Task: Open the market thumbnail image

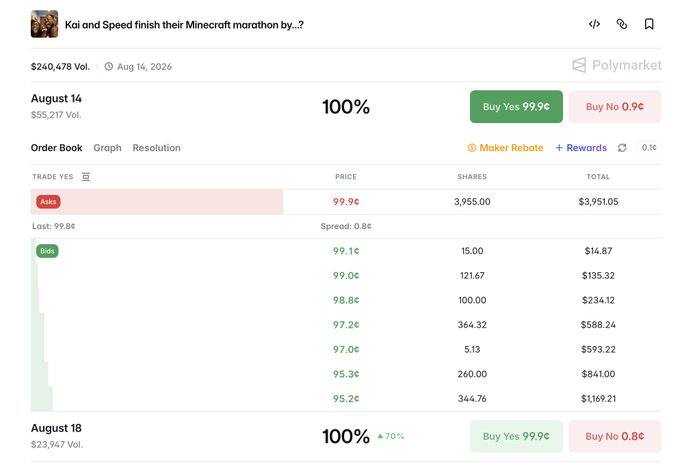Action: [44, 24]
